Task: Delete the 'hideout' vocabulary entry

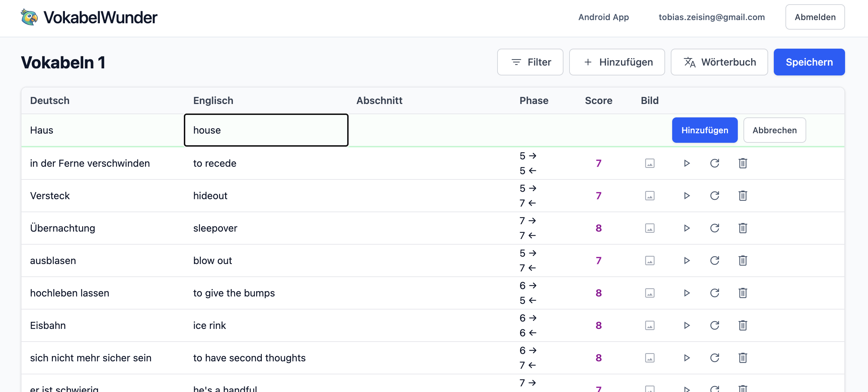Action: point(743,196)
